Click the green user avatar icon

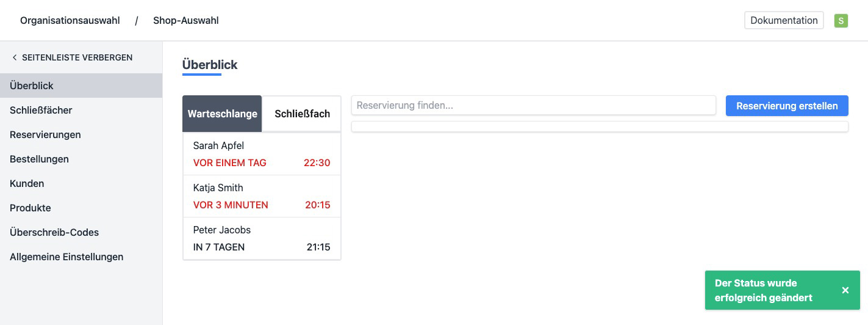point(841,21)
